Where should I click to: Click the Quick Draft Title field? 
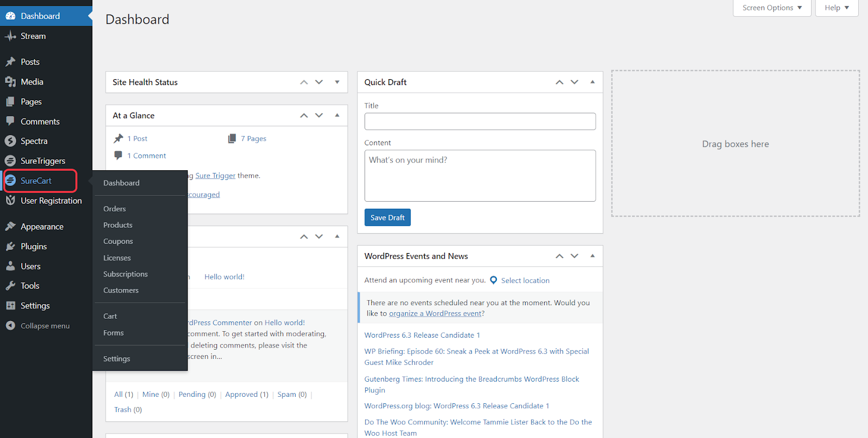480,121
